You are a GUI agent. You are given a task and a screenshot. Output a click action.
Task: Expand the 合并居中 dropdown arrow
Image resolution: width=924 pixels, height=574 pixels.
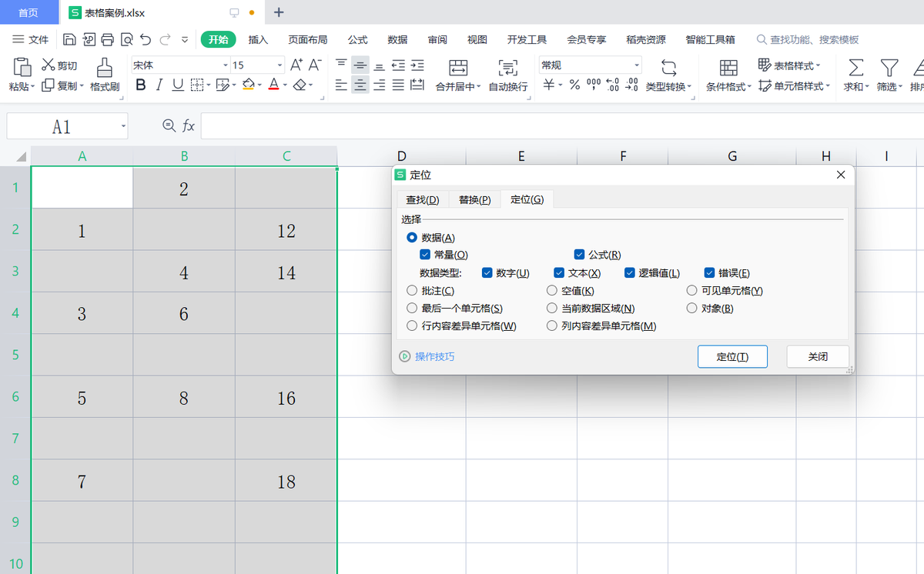(x=479, y=87)
